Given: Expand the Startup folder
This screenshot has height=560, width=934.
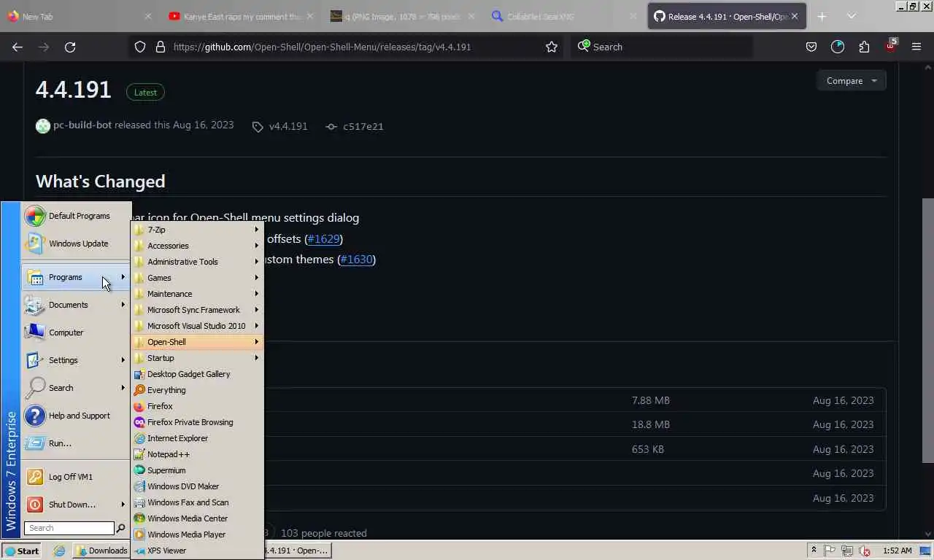Looking at the screenshot, I should click(197, 358).
